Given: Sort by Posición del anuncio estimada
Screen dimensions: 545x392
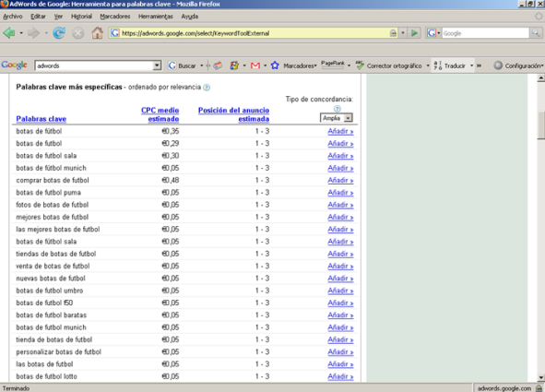Looking at the screenshot, I should pyautogui.click(x=233, y=114).
